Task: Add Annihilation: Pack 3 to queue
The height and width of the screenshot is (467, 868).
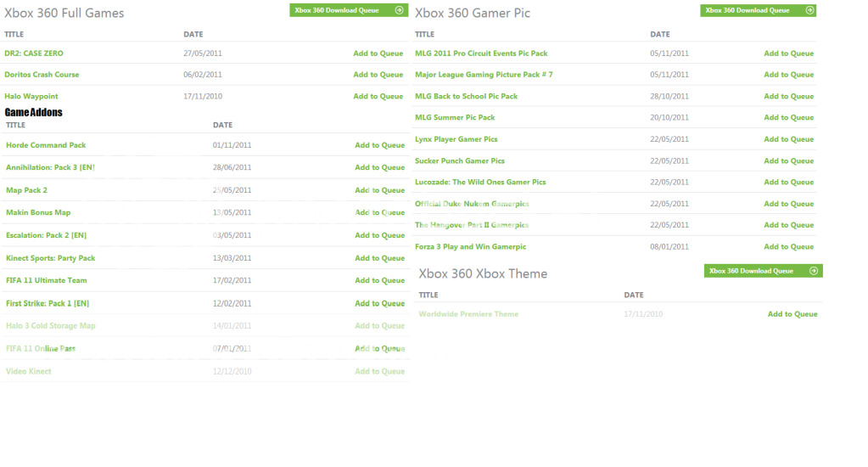Action: coord(379,168)
